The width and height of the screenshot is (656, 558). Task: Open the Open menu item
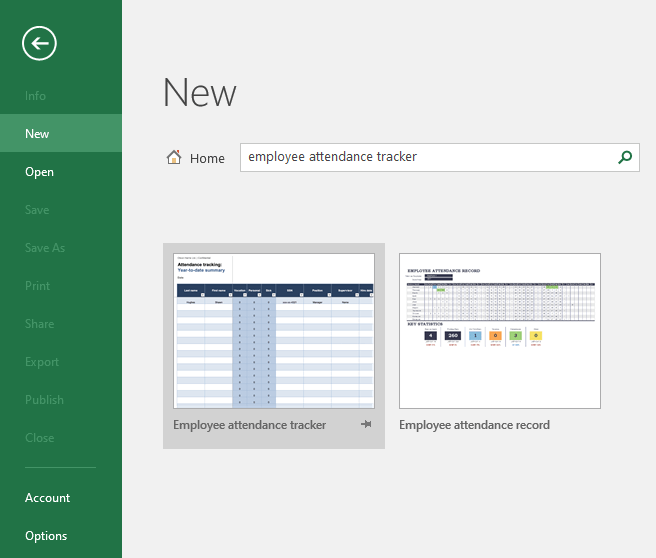point(61,171)
